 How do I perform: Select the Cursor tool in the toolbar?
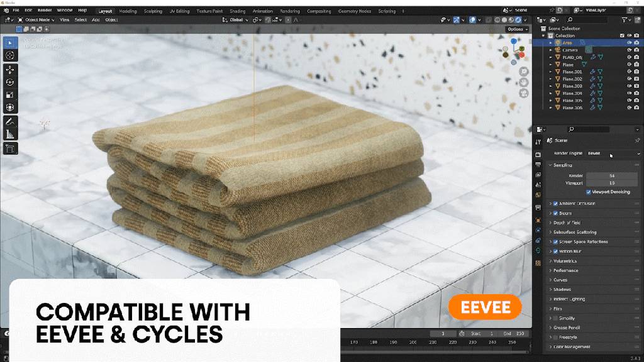[10, 55]
